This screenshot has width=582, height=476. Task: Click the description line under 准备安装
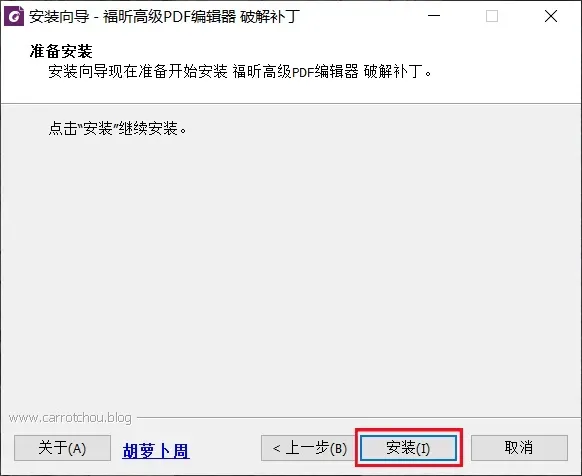tap(240, 71)
